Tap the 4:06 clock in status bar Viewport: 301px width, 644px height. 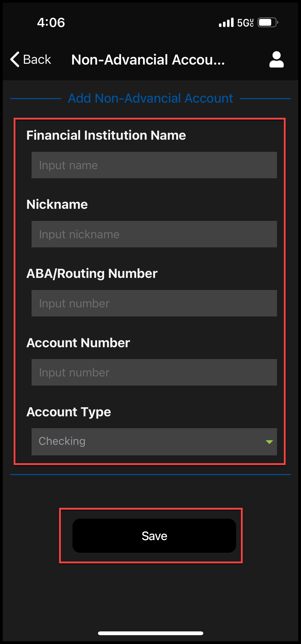pos(51,22)
